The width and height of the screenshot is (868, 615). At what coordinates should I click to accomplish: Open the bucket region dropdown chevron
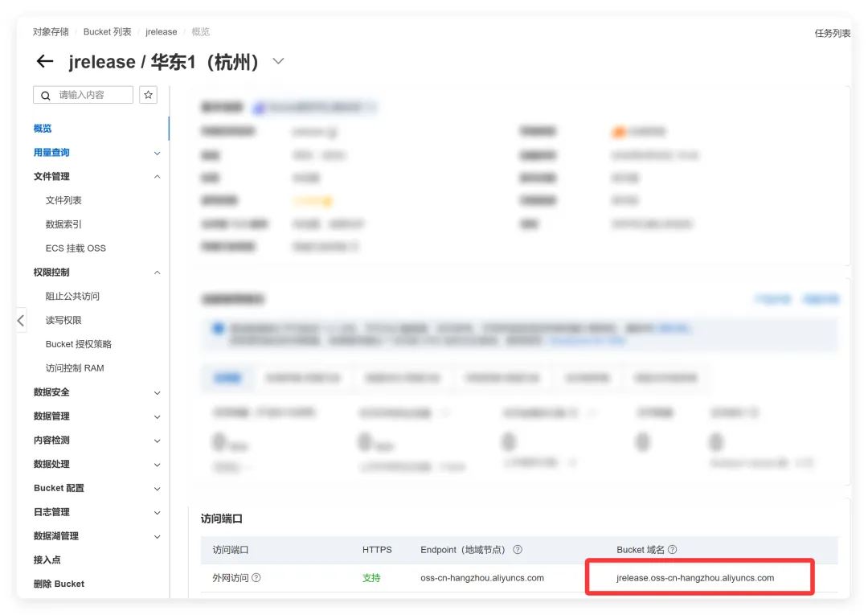point(278,61)
